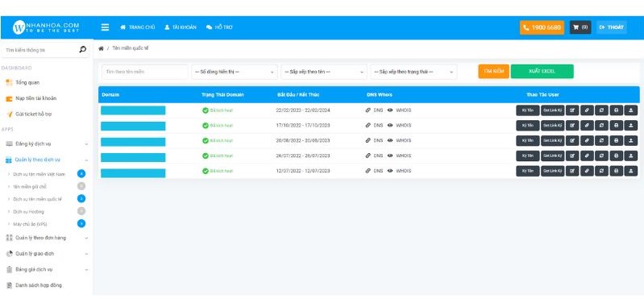Toggle the hamburger sidebar menu icon
This screenshot has width=644, height=299.
105,27
